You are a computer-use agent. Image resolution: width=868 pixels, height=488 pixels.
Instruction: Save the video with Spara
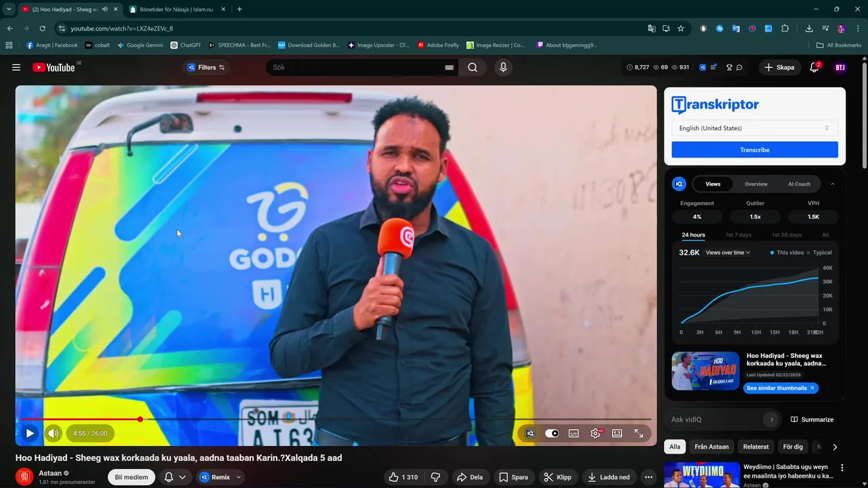(513, 477)
